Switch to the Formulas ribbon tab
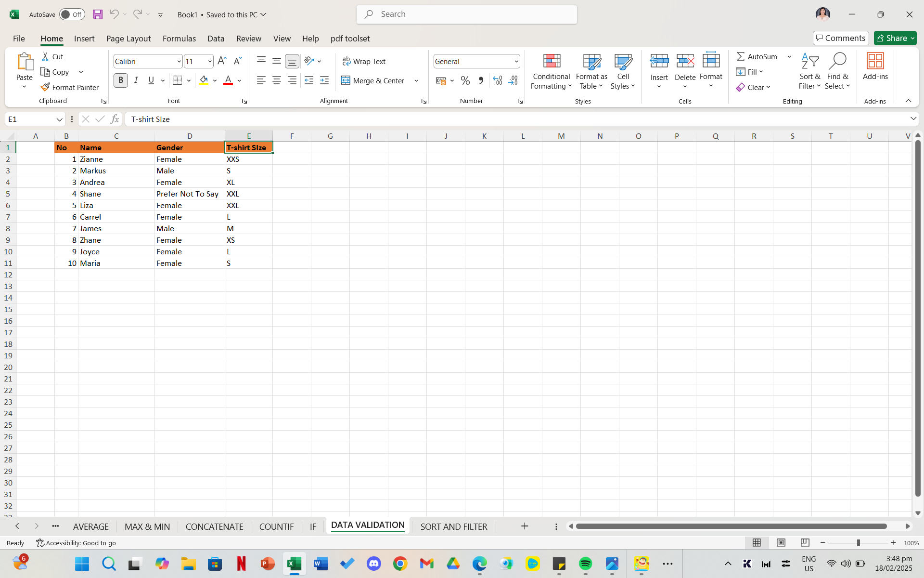The image size is (924, 578). [x=179, y=39]
